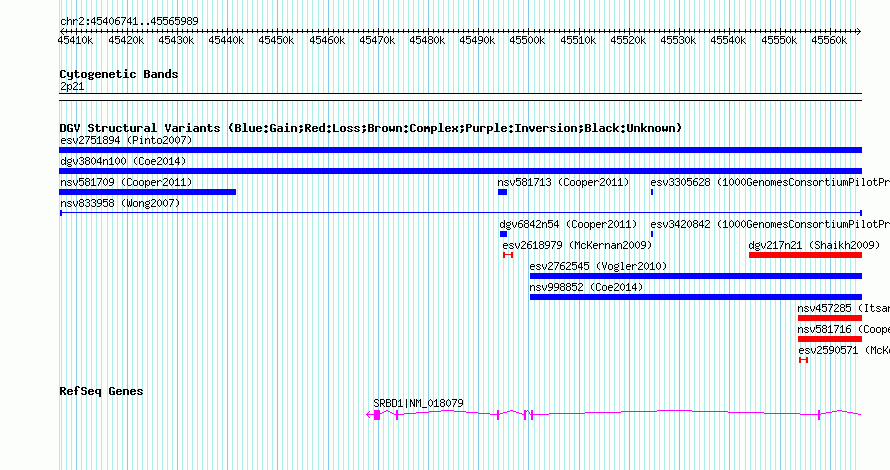Click the 45560k ruler label
This screenshot has width=890, height=470.
pyautogui.click(x=829, y=40)
